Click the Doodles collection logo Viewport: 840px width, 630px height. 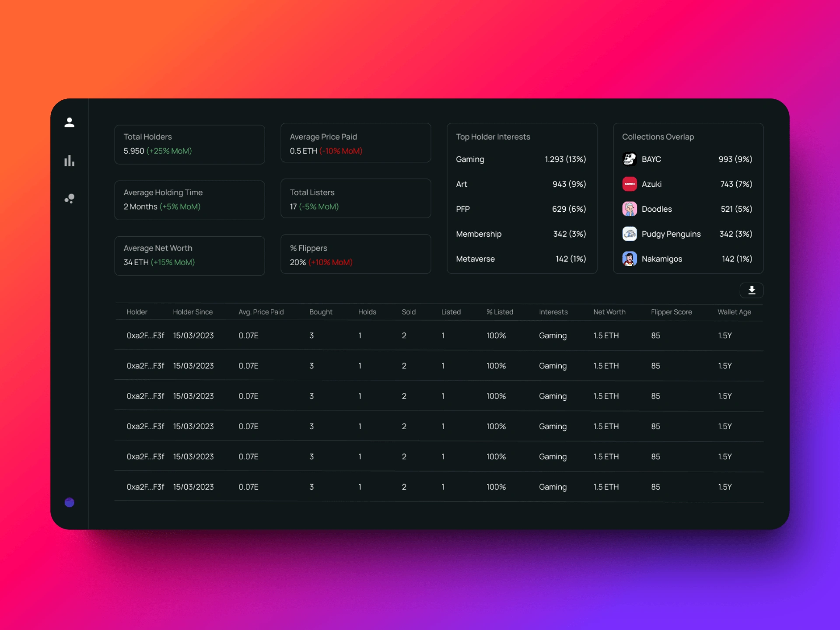630,209
